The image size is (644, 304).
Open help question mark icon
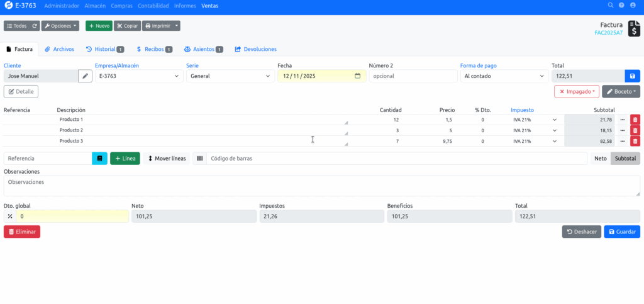tap(621, 6)
